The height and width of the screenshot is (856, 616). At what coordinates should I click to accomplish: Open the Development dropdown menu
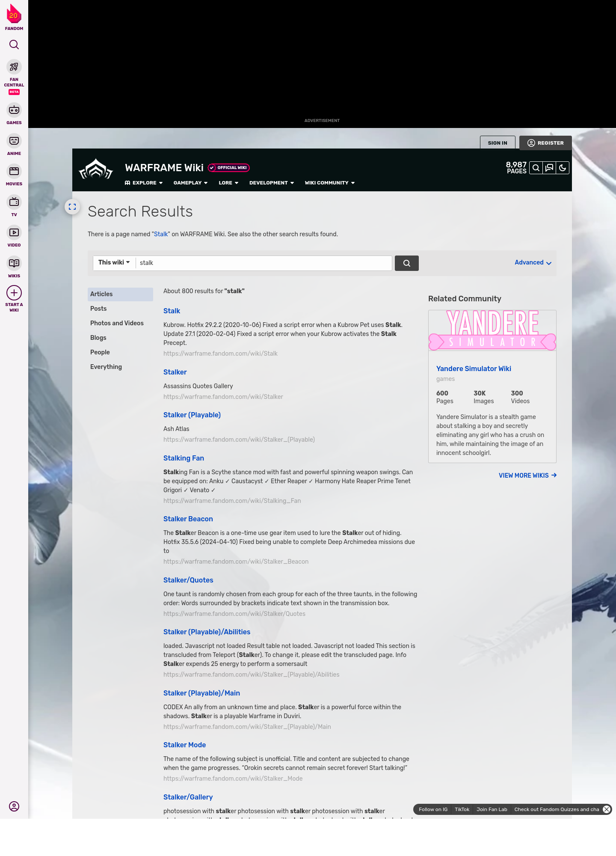pos(272,183)
